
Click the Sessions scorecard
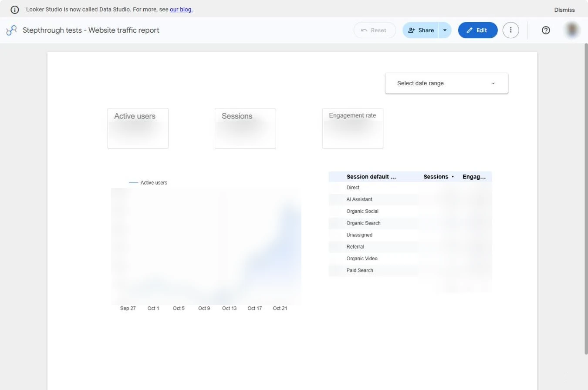[245, 128]
